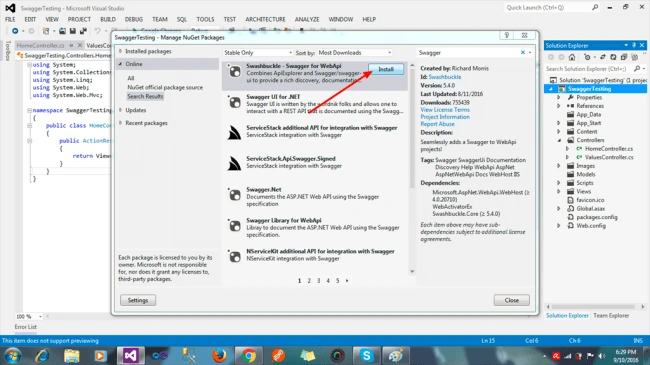This screenshot has height=365, width=650.
Task: Click the Save All toolbar icon
Action: [83, 31]
